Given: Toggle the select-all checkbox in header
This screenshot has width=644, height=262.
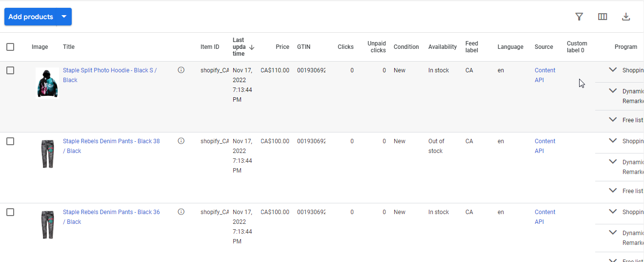Looking at the screenshot, I should point(10,47).
